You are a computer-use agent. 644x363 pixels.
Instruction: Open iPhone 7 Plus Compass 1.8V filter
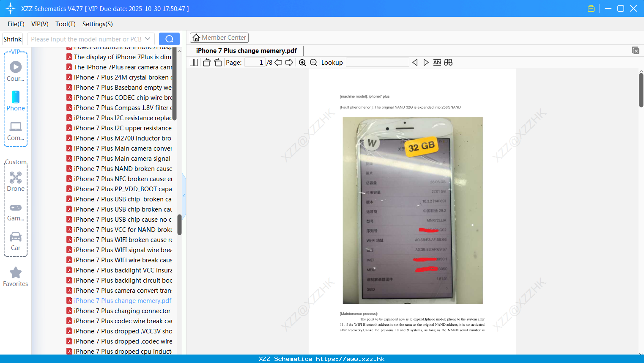[x=119, y=108]
